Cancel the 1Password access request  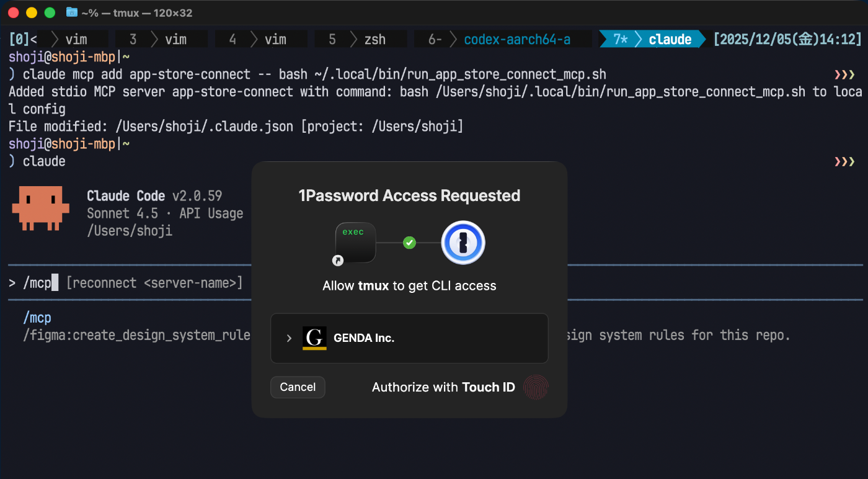point(298,387)
